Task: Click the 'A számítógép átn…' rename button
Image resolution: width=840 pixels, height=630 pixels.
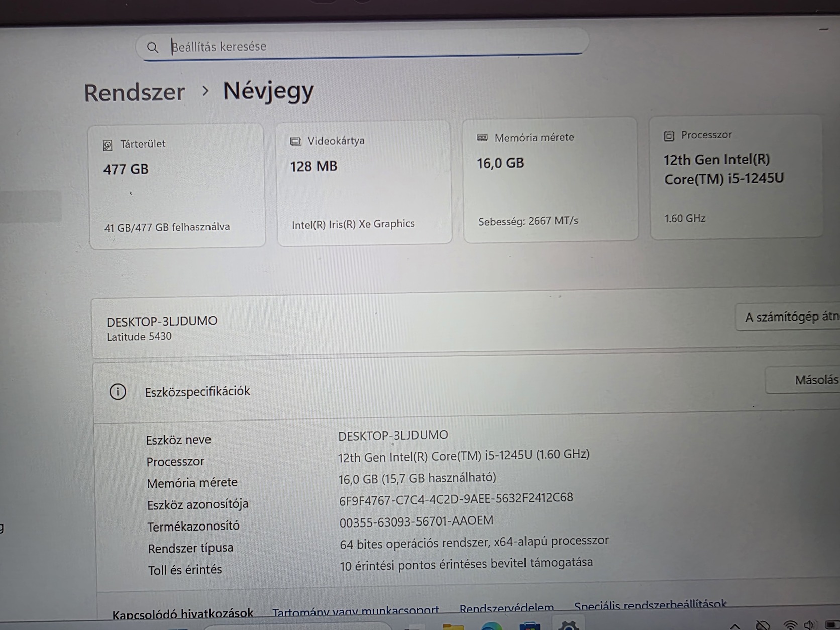Action: tap(787, 317)
